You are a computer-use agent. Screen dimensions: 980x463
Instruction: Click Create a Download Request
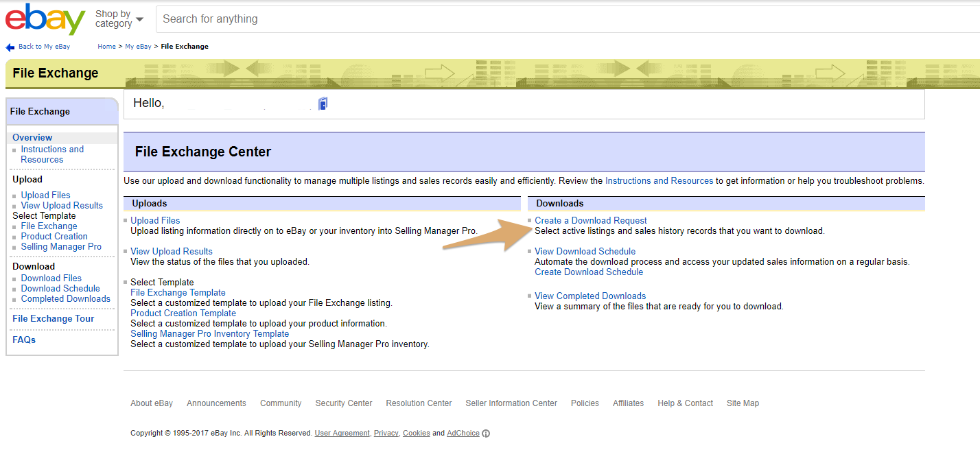pyautogui.click(x=591, y=221)
